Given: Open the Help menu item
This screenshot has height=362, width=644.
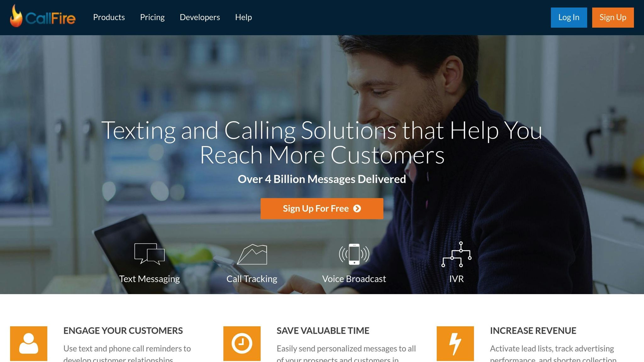Looking at the screenshot, I should click(x=243, y=17).
